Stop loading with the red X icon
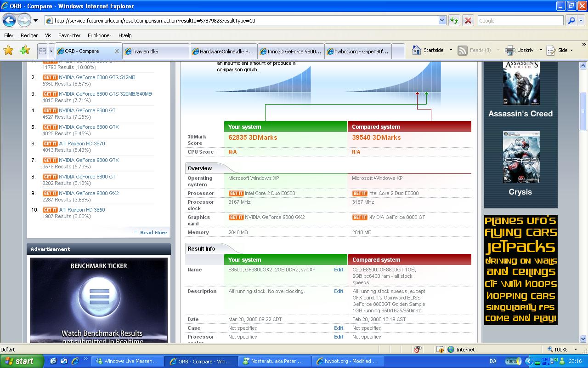The width and height of the screenshot is (588, 368). [x=468, y=21]
